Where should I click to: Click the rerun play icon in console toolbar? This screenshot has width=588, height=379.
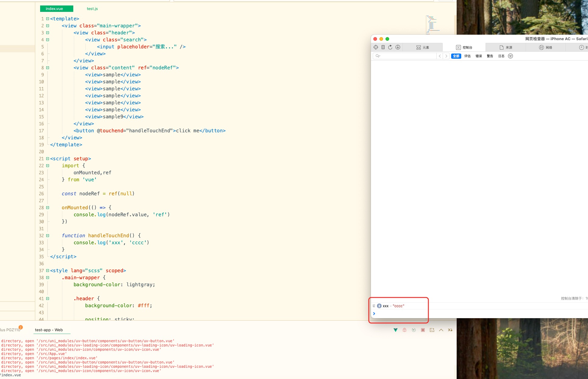tap(414, 330)
